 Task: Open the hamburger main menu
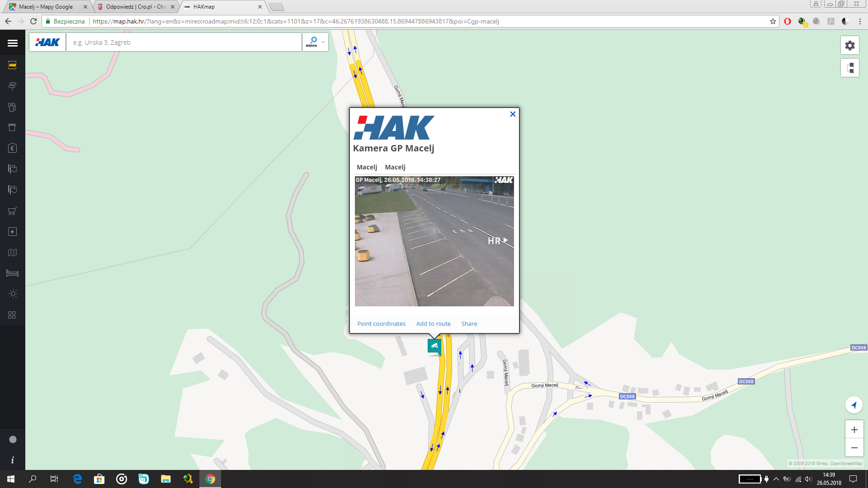pyautogui.click(x=13, y=43)
